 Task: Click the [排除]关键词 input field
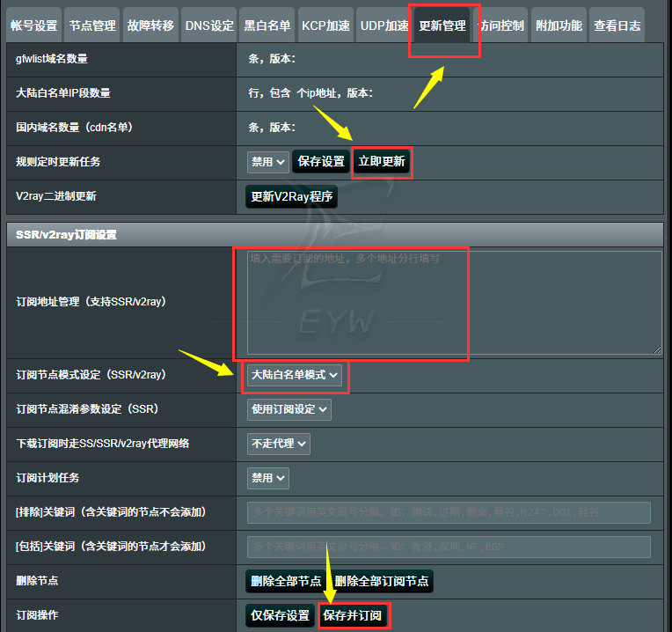click(449, 512)
